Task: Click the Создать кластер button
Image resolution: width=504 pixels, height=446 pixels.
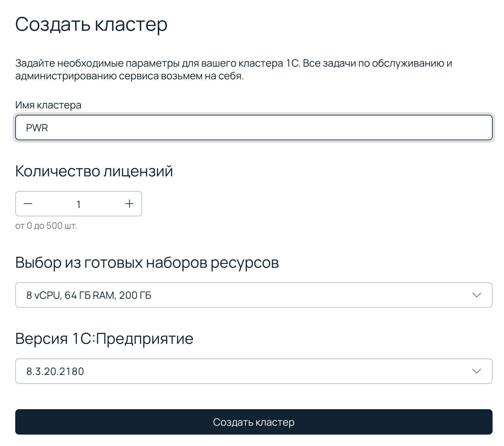Action: [x=254, y=422]
